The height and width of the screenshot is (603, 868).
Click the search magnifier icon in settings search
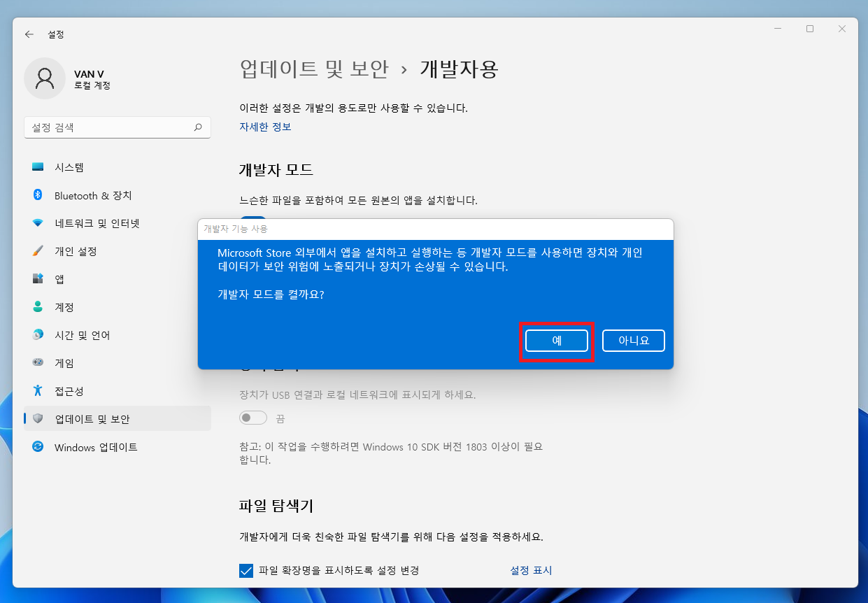198,127
